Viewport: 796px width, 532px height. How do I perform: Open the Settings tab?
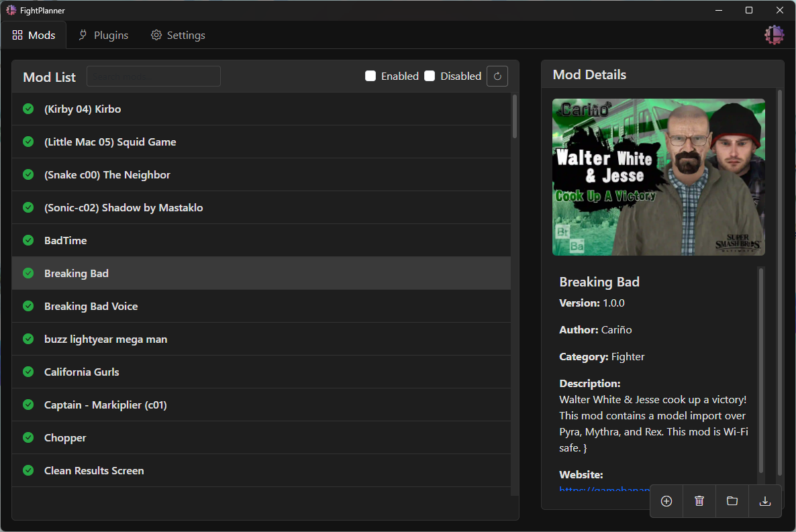pos(178,35)
